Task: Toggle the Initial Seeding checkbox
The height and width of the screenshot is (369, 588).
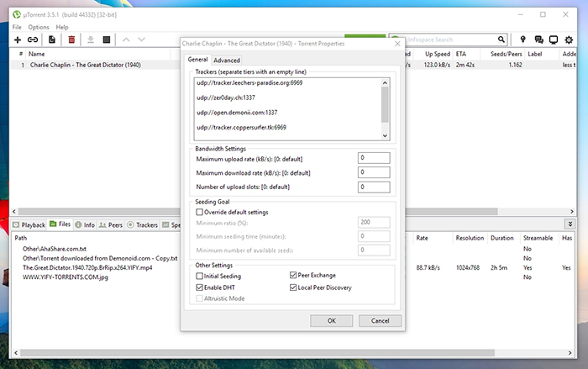Action: [x=200, y=276]
